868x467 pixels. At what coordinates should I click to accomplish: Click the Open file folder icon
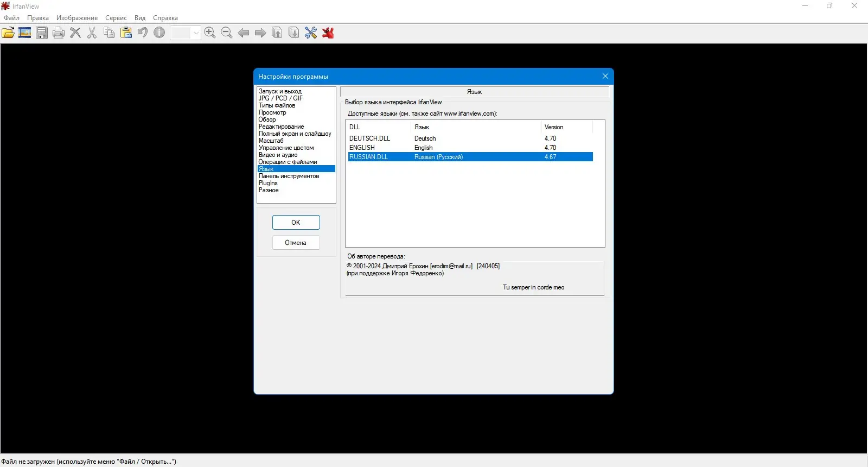click(x=8, y=33)
